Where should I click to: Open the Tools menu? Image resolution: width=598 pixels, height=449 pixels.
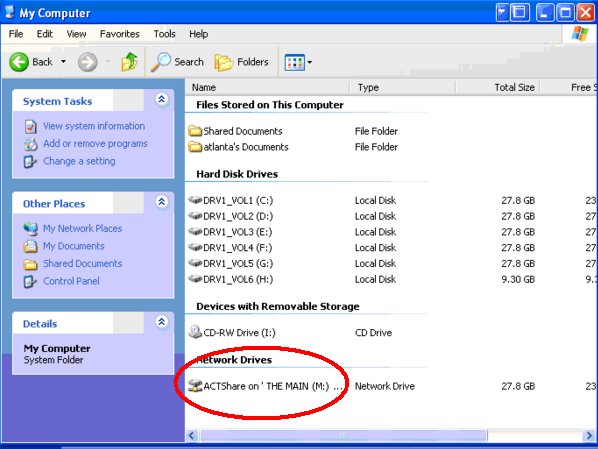pos(164,34)
